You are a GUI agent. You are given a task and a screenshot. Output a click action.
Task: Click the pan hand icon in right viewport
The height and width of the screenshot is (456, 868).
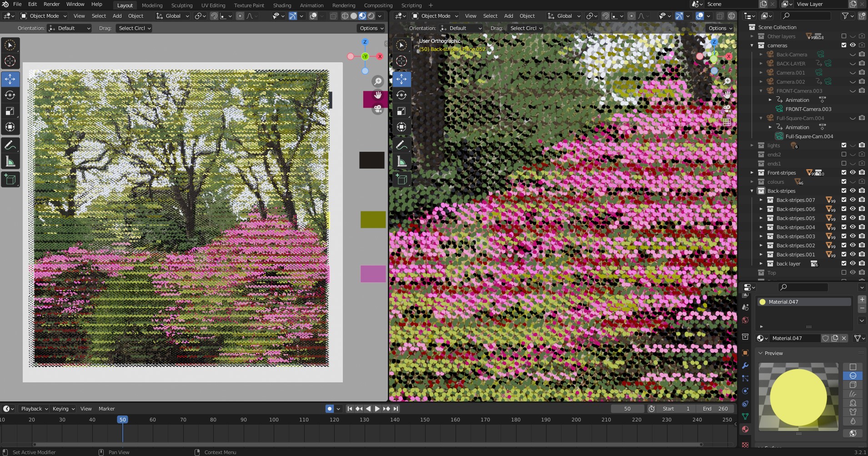(727, 95)
